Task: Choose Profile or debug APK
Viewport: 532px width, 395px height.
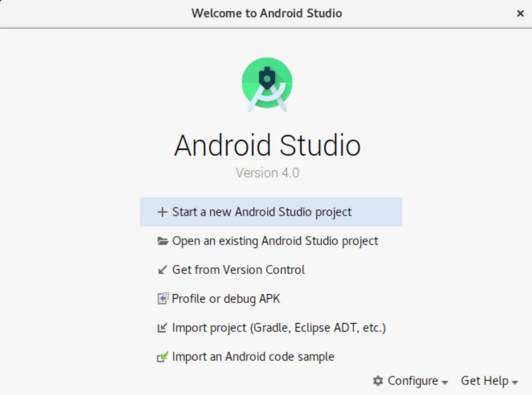Action: pyautogui.click(x=271, y=299)
